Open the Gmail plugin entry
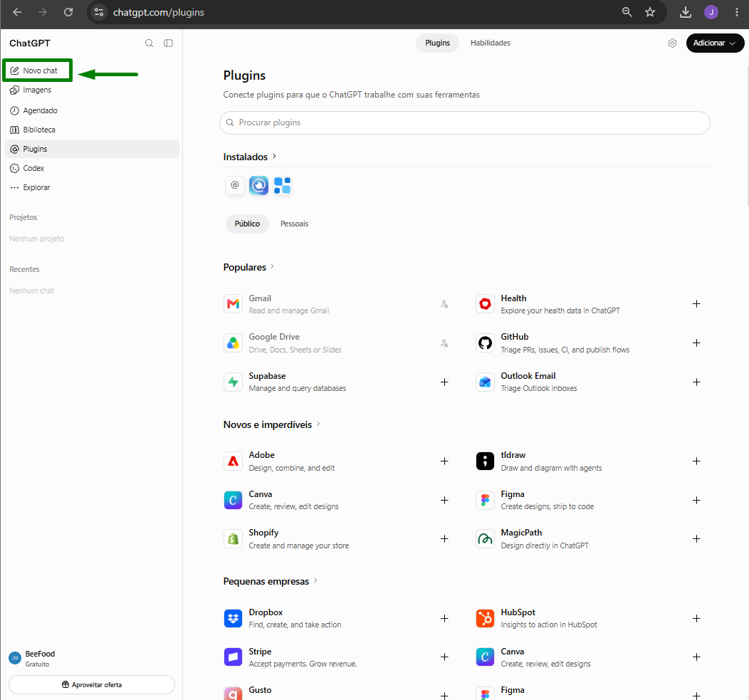This screenshot has width=749, height=700. 337,304
